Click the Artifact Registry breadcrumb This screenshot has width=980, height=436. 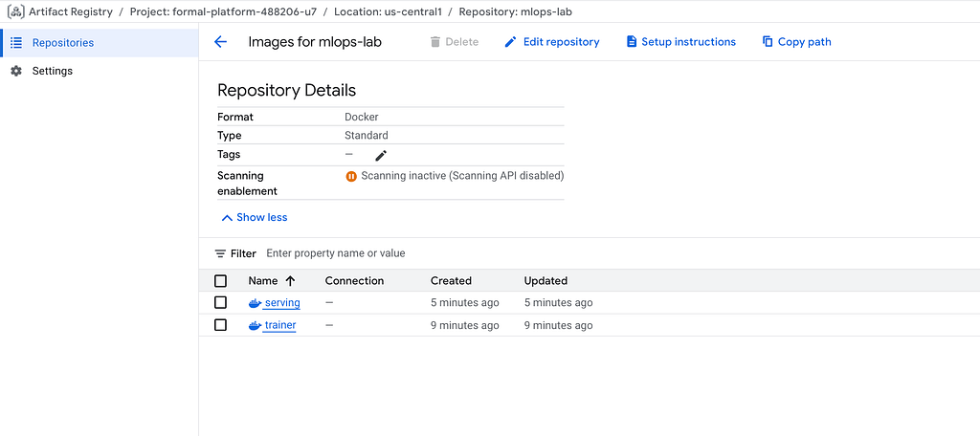[x=71, y=11]
